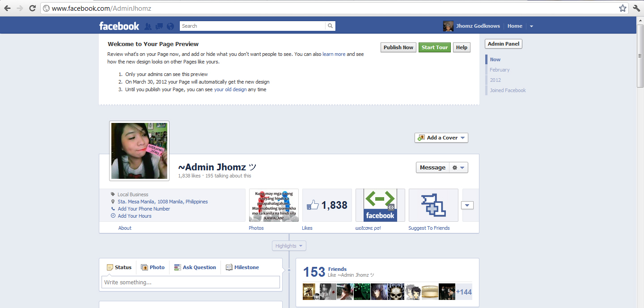Open the gear dropdown beside Message
This screenshot has height=308, width=644.
[458, 168]
